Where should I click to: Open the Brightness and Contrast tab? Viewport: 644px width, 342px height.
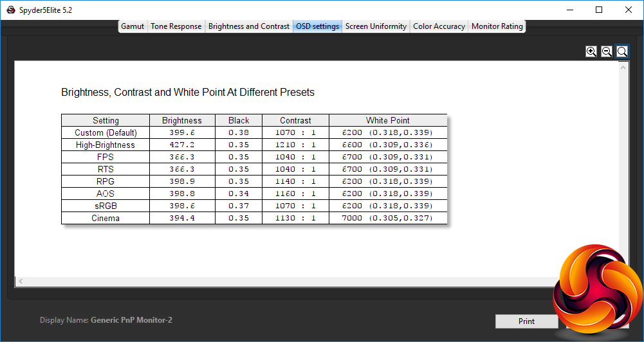point(249,26)
